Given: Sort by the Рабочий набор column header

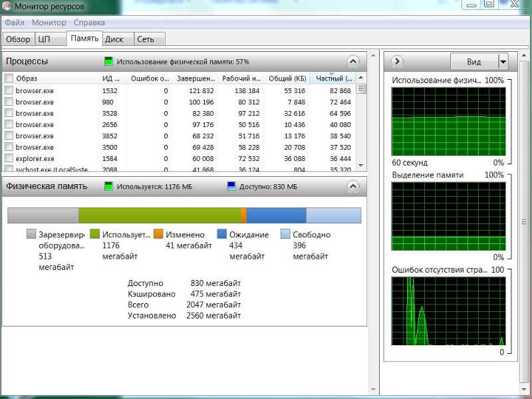Looking at the screenshot, I should [240, 78].
